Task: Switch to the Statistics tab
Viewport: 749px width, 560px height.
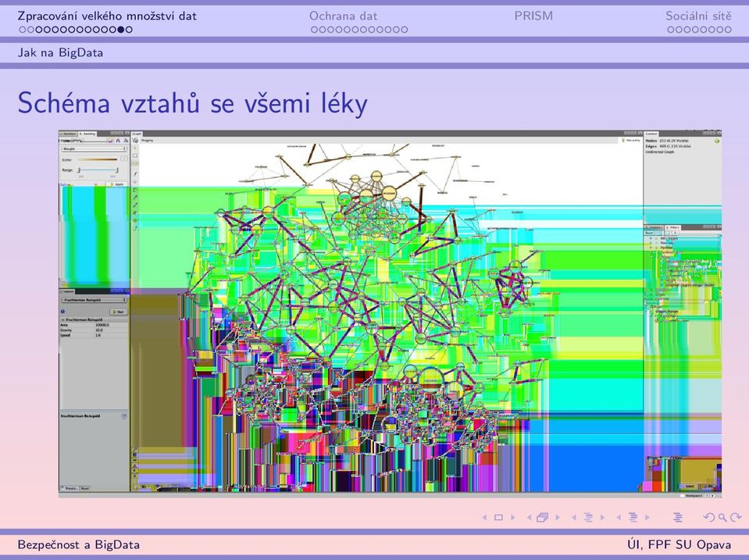Action: 654,227
